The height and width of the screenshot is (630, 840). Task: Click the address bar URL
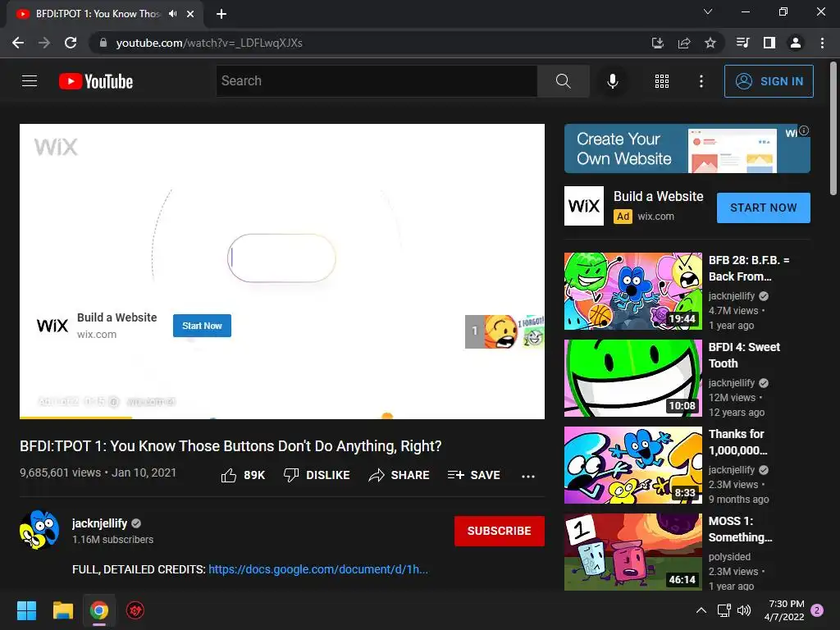point(209,43)
